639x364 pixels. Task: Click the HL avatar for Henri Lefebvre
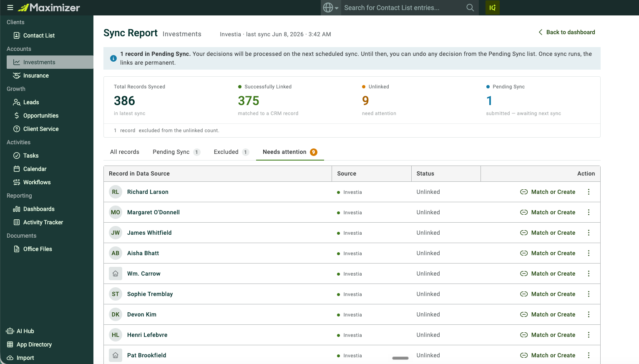(116, 335)
